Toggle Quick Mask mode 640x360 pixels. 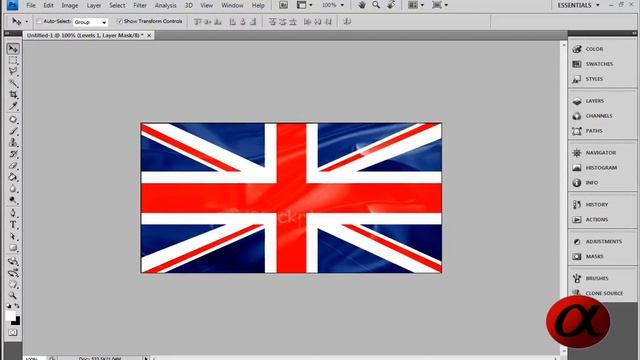pos(13,333)
